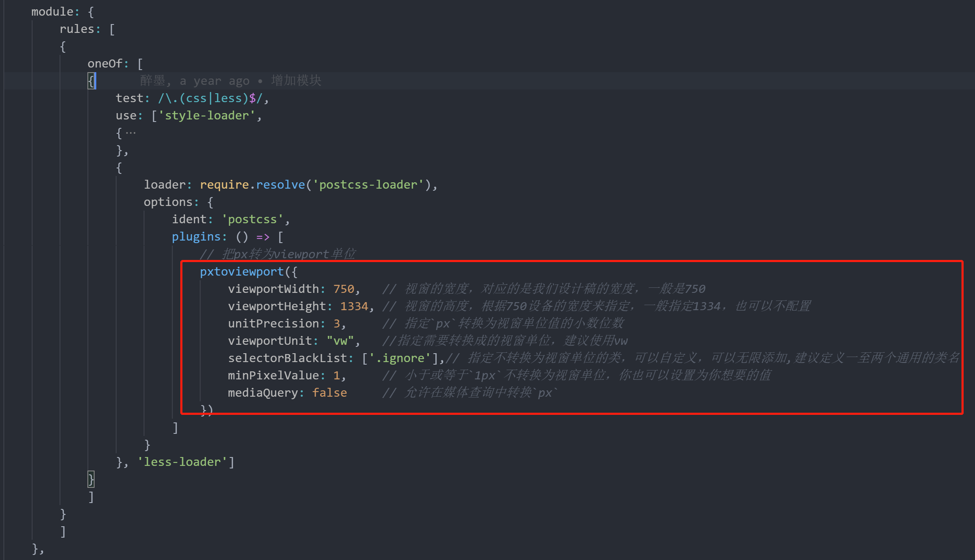Select the "vw" viewportUnit value
Image resolution: width=975 pixels, height=560 pixels.
(340, 341)
